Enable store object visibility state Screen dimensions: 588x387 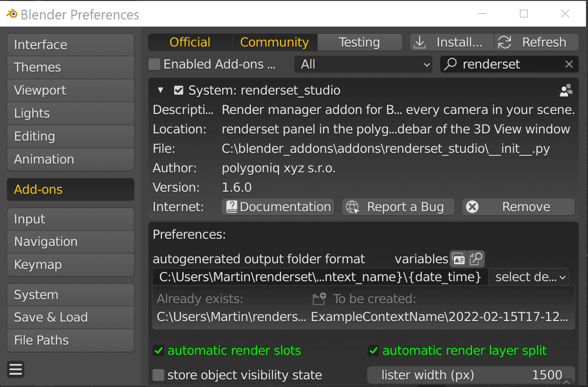coord(158,375)
